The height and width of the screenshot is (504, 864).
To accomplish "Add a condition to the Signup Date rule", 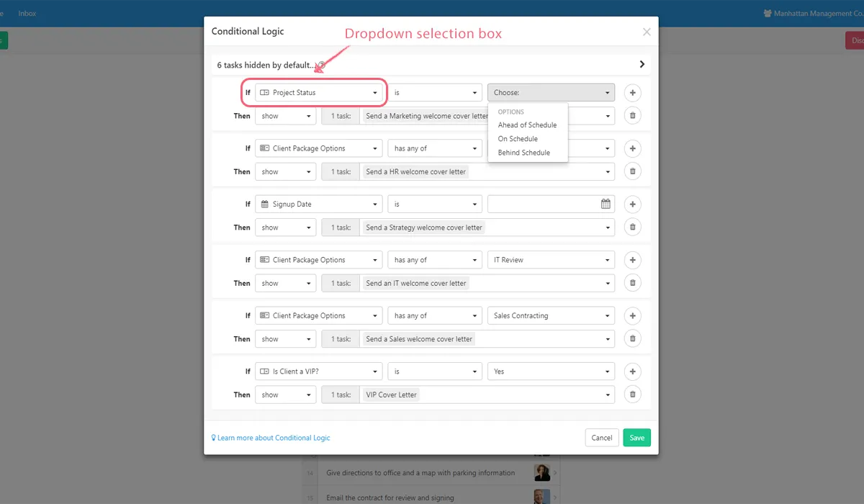I will [632, 204].
